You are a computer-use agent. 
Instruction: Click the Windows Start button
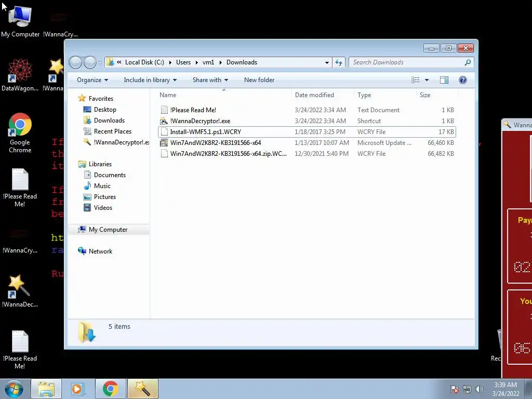pyautogui.click(x=14, y=389)
